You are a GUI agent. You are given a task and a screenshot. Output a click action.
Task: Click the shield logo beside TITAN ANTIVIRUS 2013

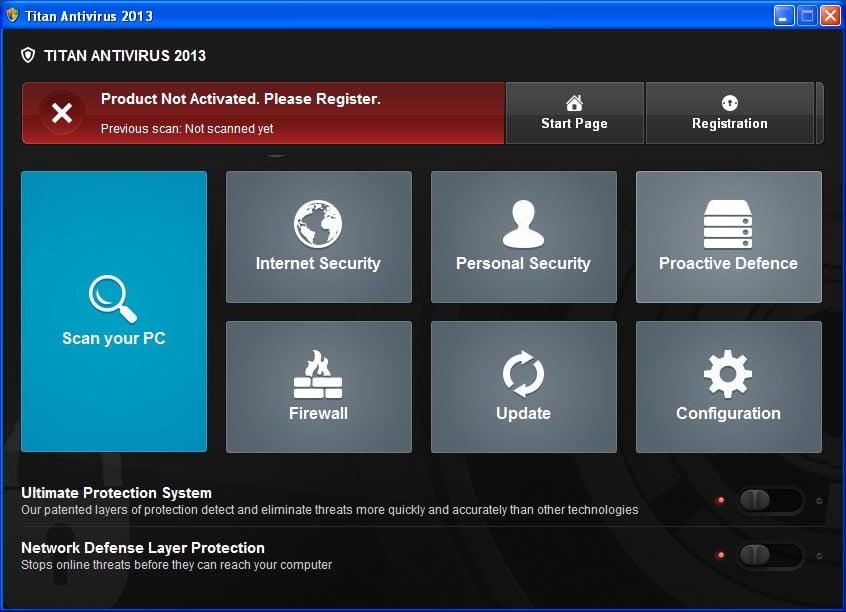[x=28, y=55]
